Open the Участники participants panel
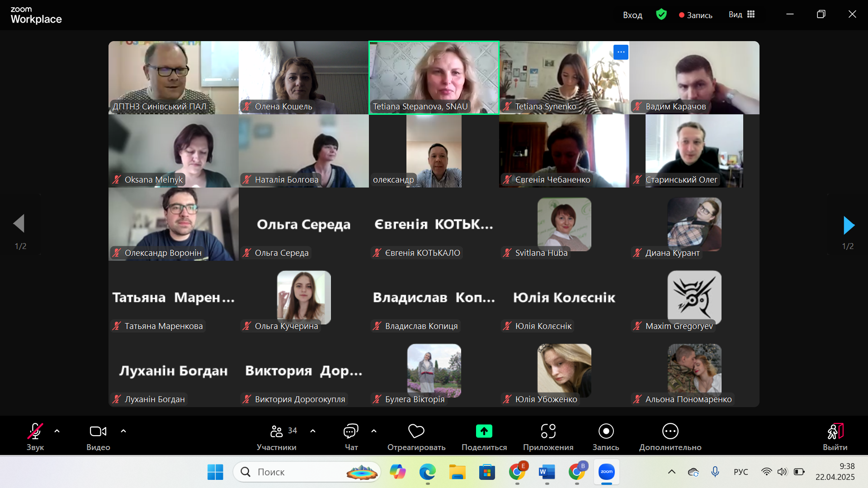Screen dimensions: 868x488 [277, 436]
